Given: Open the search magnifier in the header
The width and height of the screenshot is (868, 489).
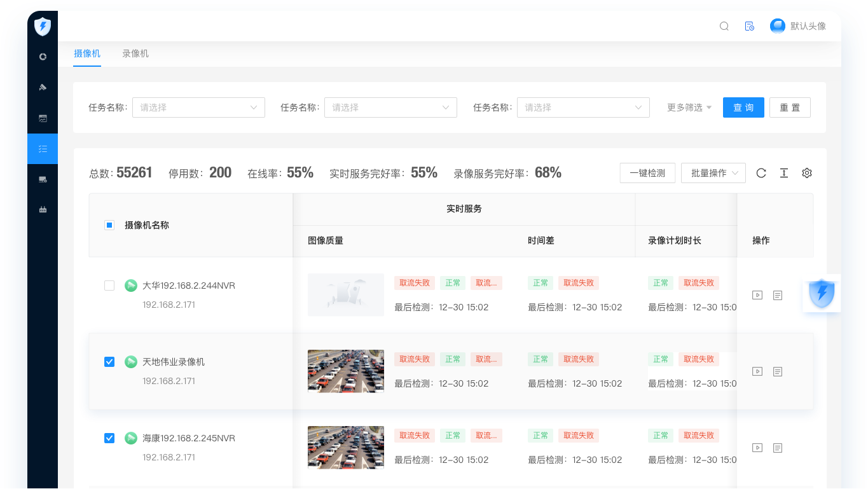Looking at the screenshot, I should 724,26.
